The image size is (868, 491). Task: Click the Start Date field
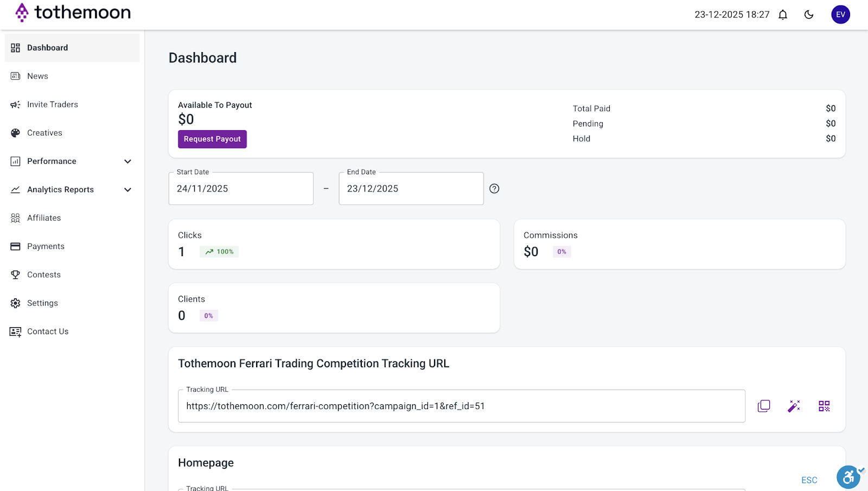(241, 188)
